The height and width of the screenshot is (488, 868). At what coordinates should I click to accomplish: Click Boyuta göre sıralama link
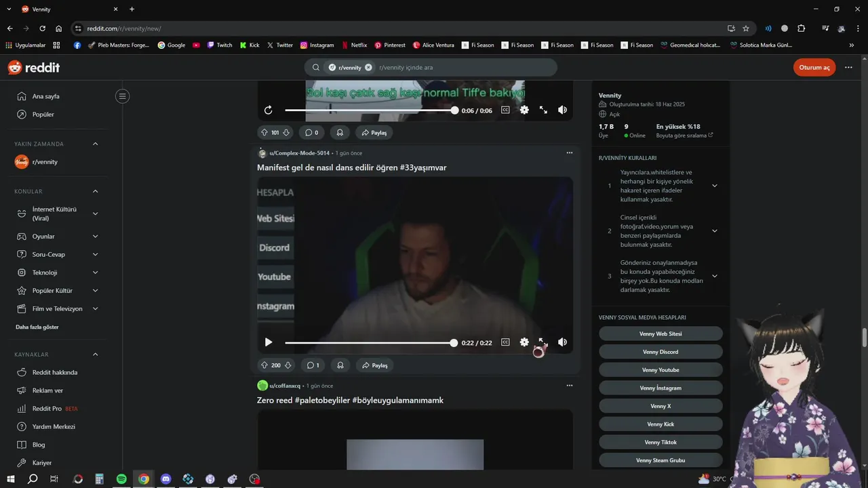tap(684, 136)
